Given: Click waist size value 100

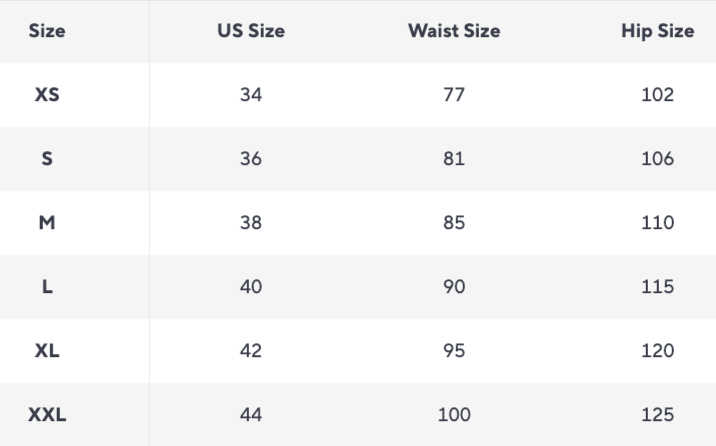Looking at the screenshot, I should [x=454, y=415].
